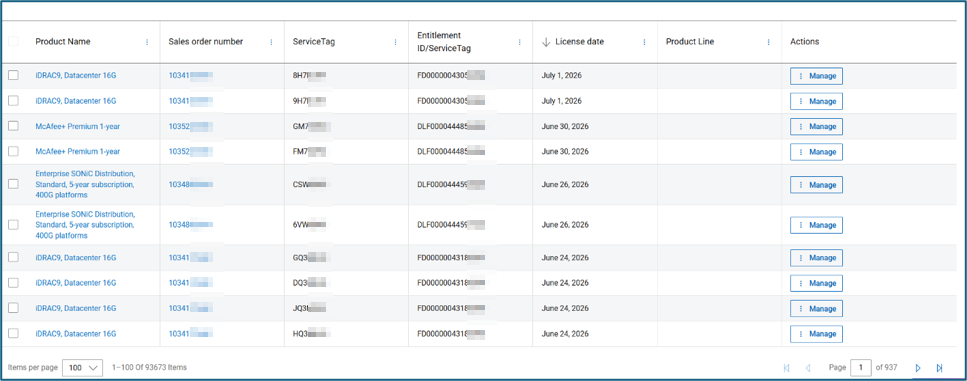Viewport: 967px width, 381px height.
Task: Select the SONiC row with ServiceTag CSW
Action: (14, 184)
